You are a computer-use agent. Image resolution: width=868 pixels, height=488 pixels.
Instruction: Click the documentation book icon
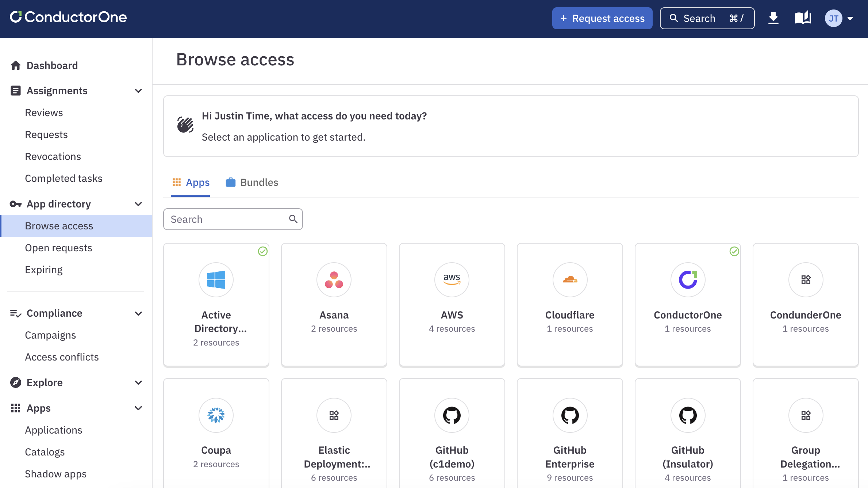(803, 18)
